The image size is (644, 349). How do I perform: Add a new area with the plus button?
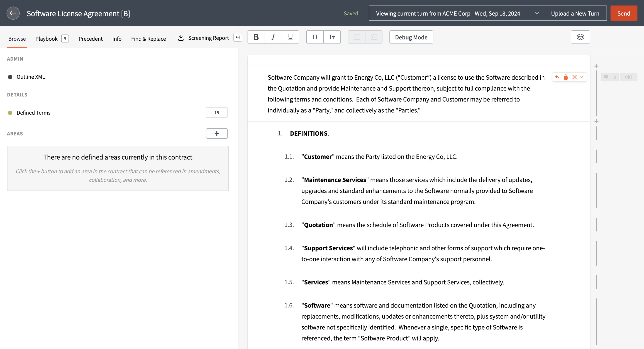[x=217, y=133]
